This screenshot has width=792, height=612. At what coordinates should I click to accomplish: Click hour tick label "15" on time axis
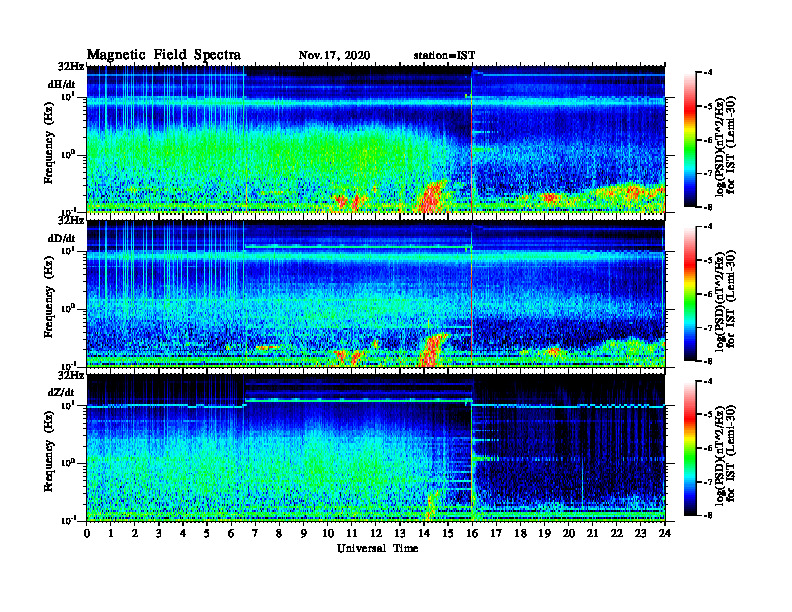pyautogui.click(x=448, y=533)
